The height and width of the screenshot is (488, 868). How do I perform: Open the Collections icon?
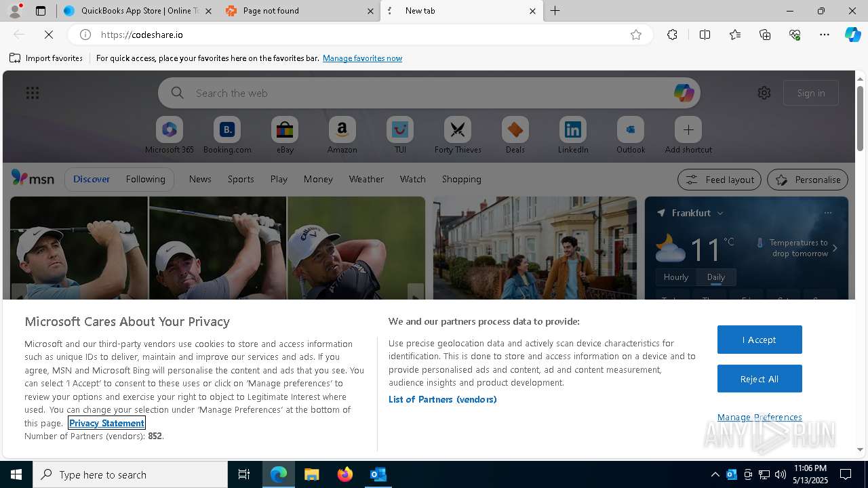click(x=765, y=35)
